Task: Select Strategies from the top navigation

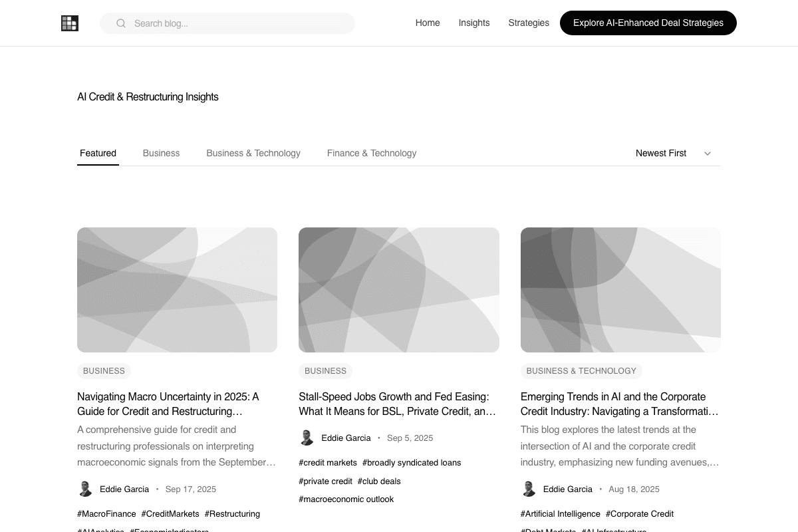Action: tap(529, 23)
